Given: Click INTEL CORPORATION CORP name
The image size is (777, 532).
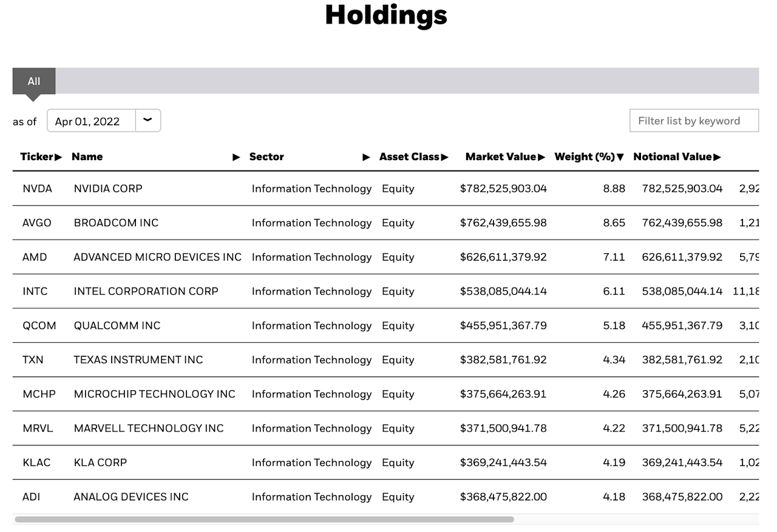Looking at the screenshot, I should (x=146, y=291).
